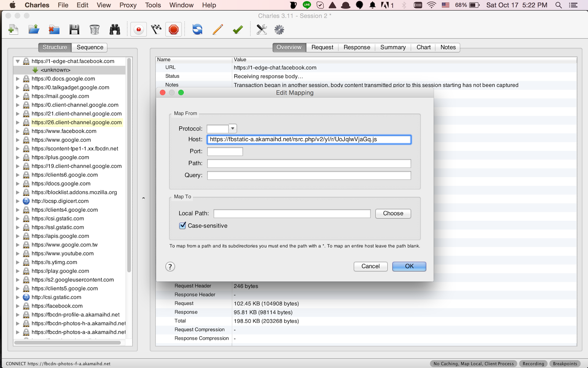Click the Breakpoints status bar button
Screen dimensions: 588x368
pos(565,364)
